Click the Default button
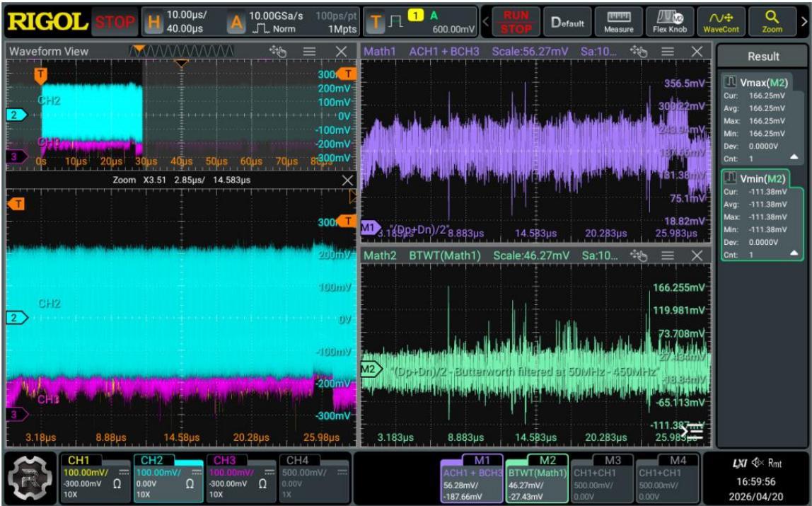 (x=567, y=22)
